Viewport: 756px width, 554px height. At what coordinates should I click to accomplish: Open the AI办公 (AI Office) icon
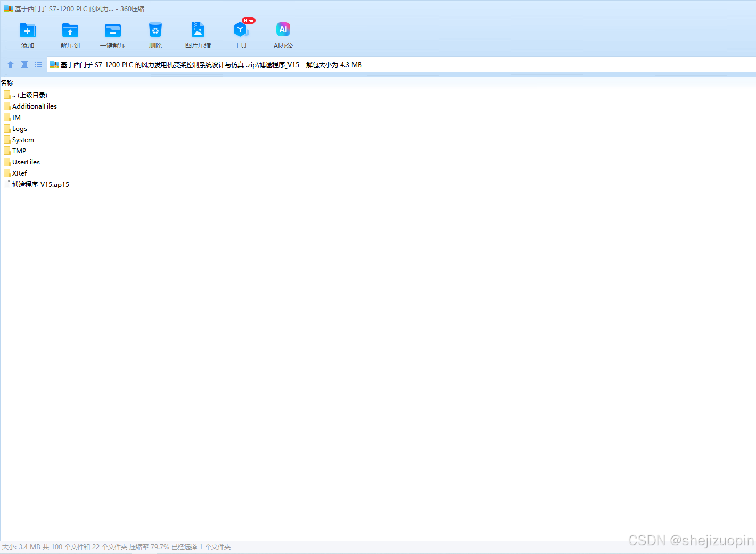click(x=283, y=29)
